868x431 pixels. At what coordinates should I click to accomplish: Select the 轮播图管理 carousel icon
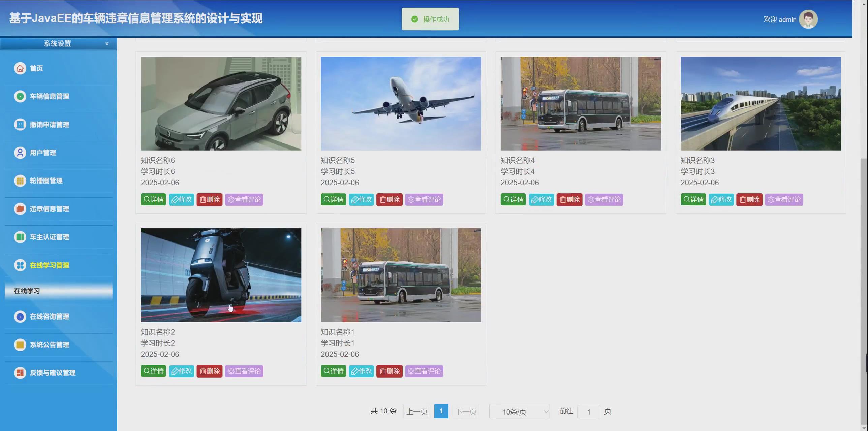pyautogui.click(x=20, y=180)
